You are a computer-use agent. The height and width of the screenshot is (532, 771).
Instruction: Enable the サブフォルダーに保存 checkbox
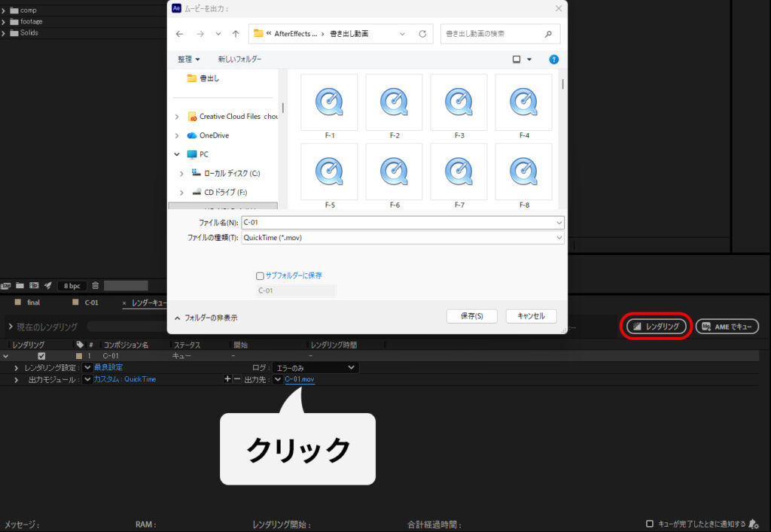click(261, 276)
